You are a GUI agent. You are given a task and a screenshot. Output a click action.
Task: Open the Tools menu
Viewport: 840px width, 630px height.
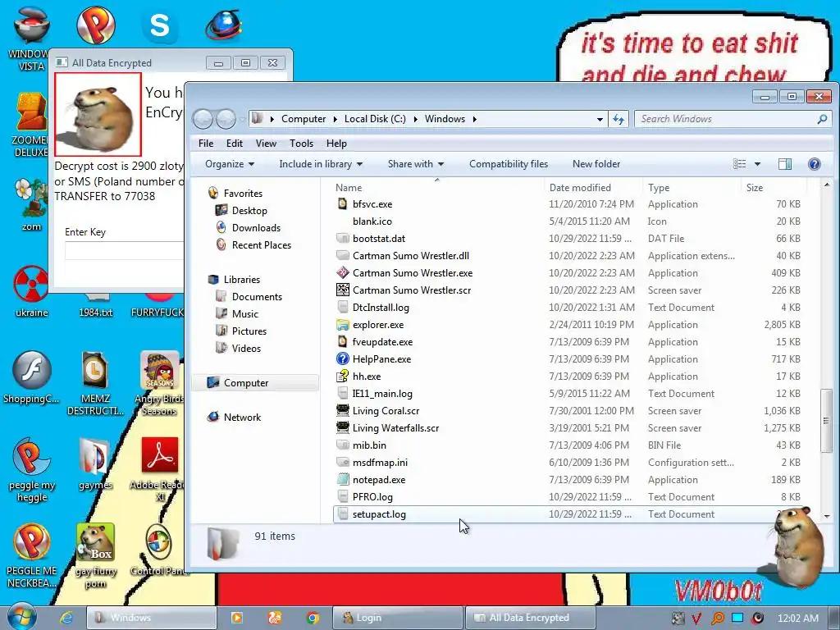click(301, 144)
